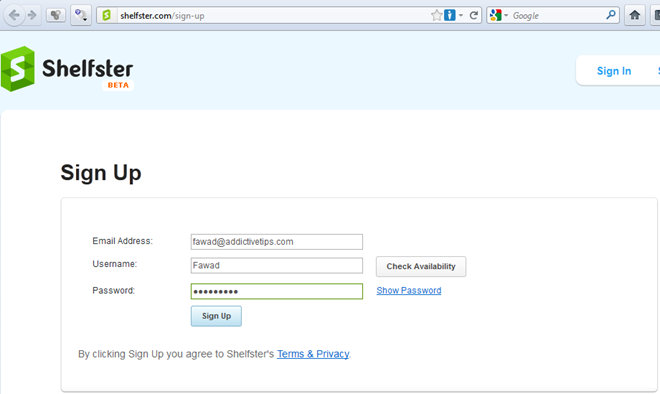Click the Check Availability button
The image size is (660, 394).
point(421,266)
